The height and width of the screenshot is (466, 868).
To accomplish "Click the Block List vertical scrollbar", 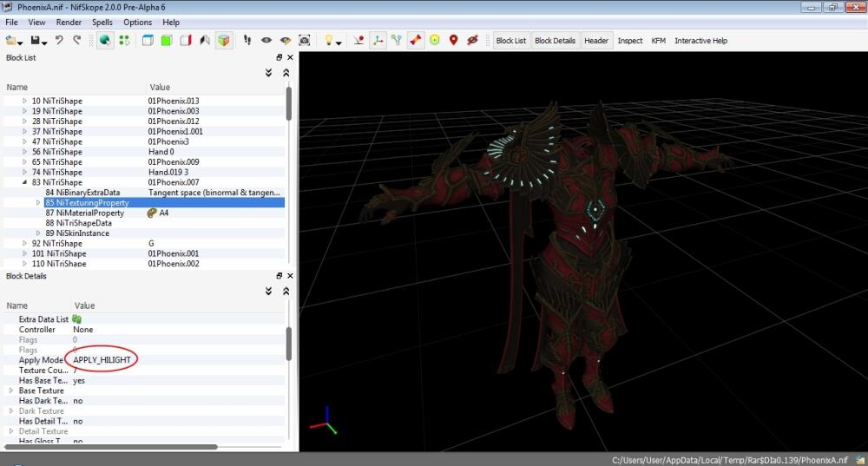I will point(288,103).
